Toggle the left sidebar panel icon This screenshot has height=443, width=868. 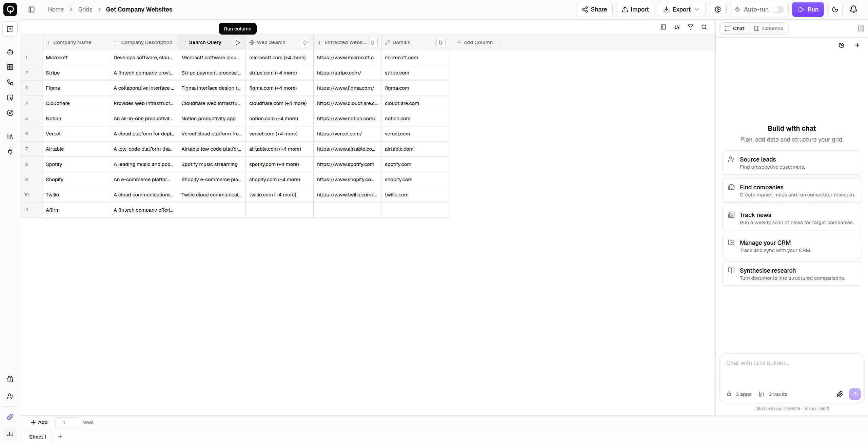[x=32, y=9]
